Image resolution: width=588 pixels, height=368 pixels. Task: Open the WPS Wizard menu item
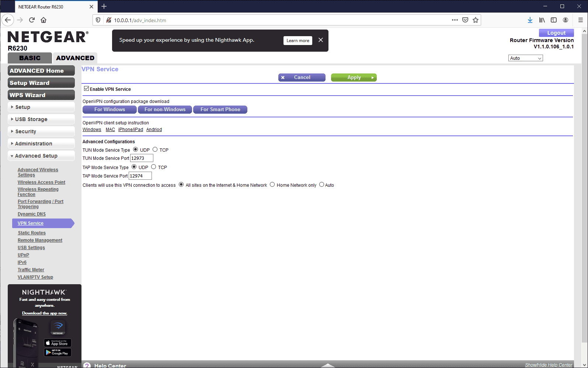coord(41,95)
